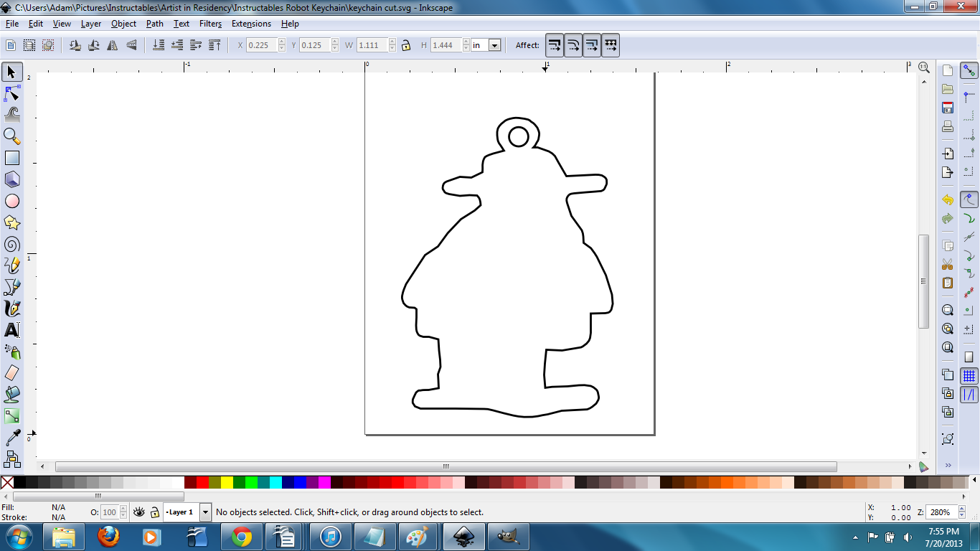Select the Paint Bucket fill tool
Image resolution: width=980 pixels, height=551 pixels.
point(11,395)
